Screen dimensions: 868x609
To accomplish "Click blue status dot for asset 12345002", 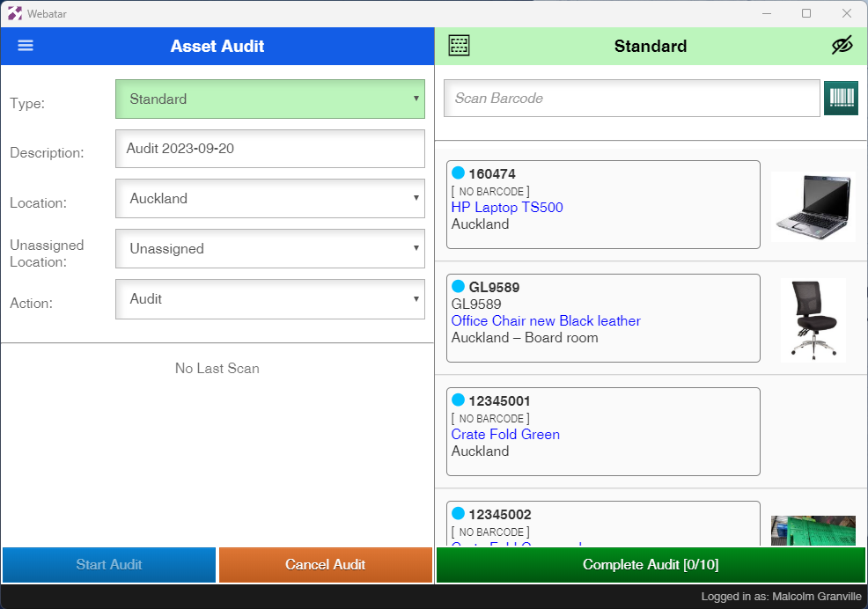I will click(459, 513).
